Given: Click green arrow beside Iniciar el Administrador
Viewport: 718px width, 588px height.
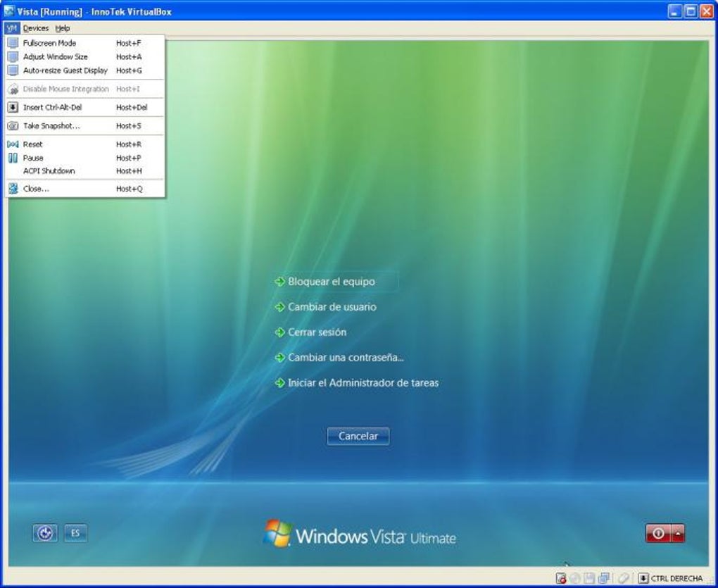Looking at the screenshot, I should (279, 383).
